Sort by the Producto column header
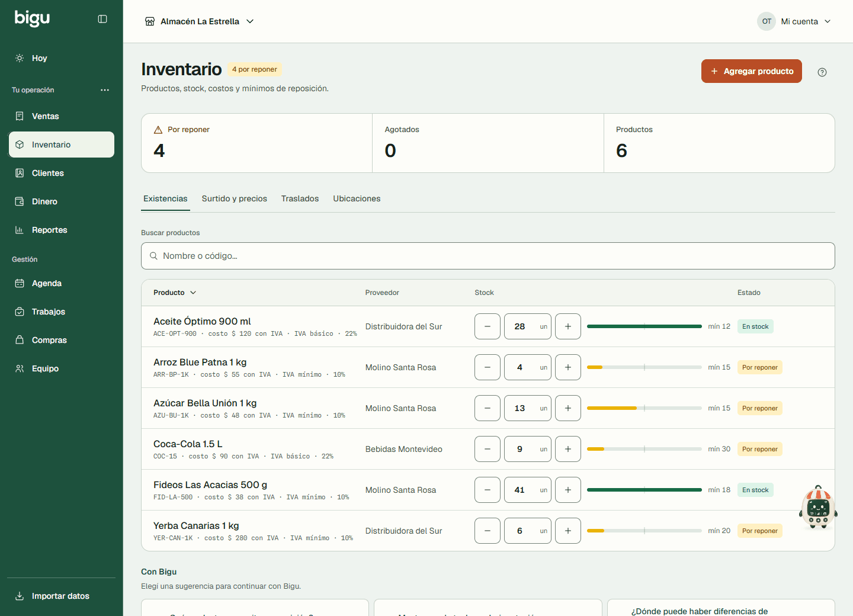853x616 pixels. (x=175, y=293)
